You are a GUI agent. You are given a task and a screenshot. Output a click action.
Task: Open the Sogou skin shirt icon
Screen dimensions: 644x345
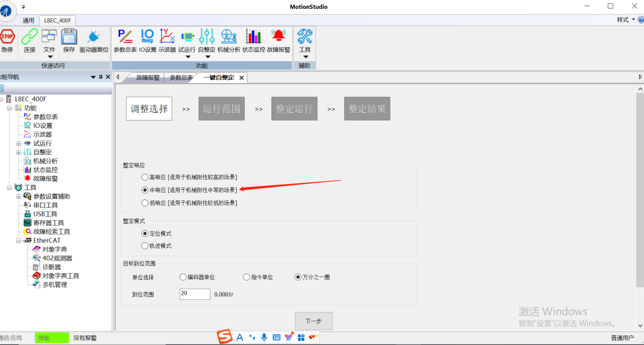289,337
